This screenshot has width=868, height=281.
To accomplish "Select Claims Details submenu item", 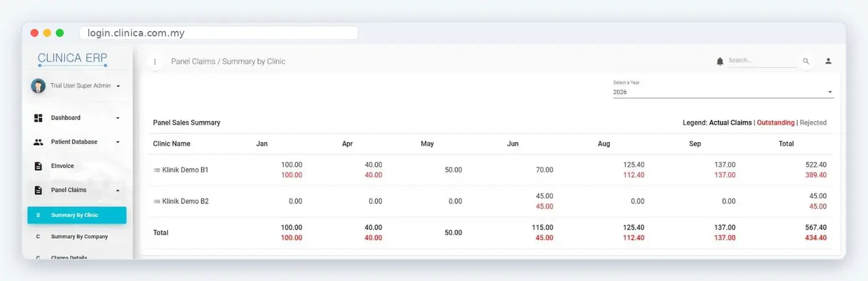I will [x=77, y=256].
